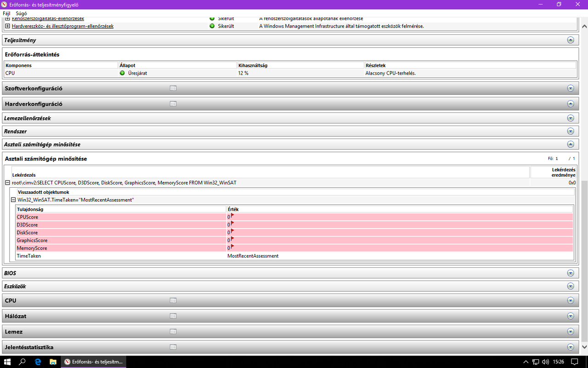This screenshot has width=588, height=368.
Task: Open Lemez section table icon
Action: [x=173, y=332]
